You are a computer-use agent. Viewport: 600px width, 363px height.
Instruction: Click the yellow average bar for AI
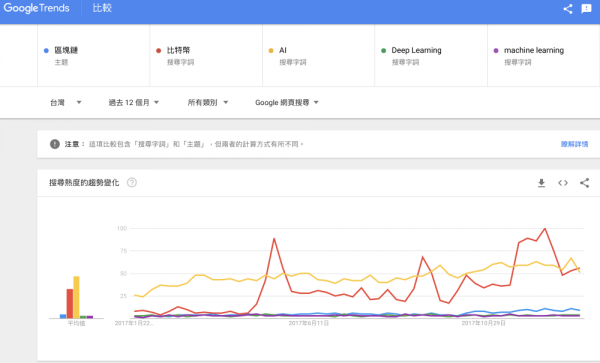pyautogui.click(x=76, y=297)
